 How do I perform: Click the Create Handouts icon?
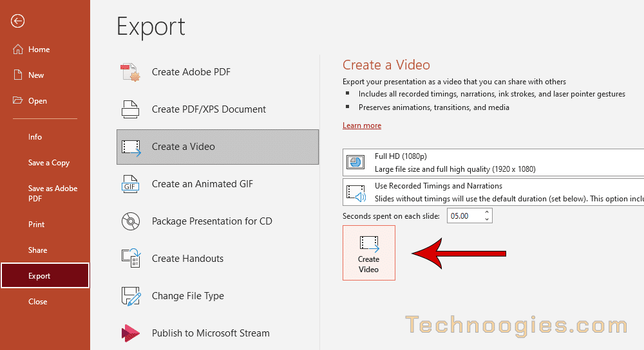(x=131, y=258)
